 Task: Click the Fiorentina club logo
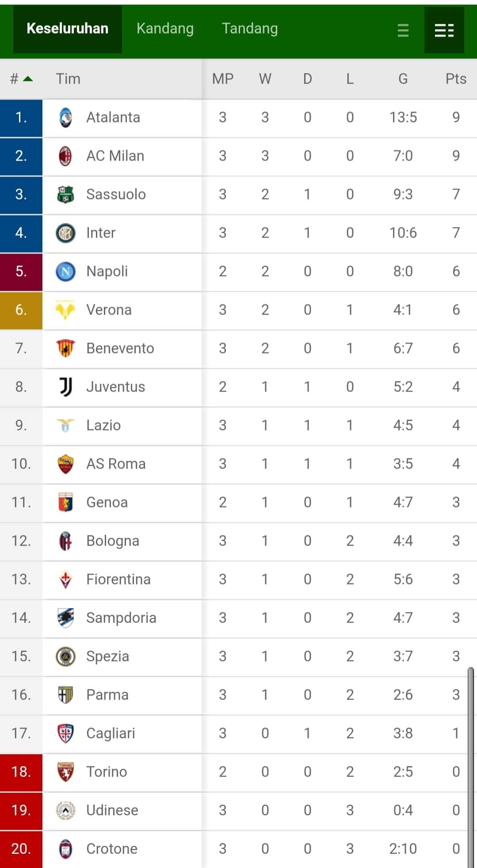pos(65,580)
